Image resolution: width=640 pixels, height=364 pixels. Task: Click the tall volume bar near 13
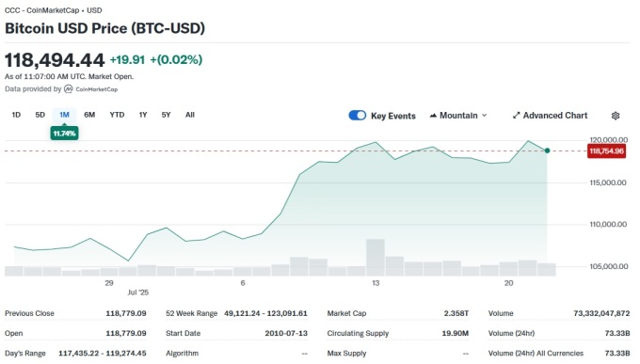[376, 258]
